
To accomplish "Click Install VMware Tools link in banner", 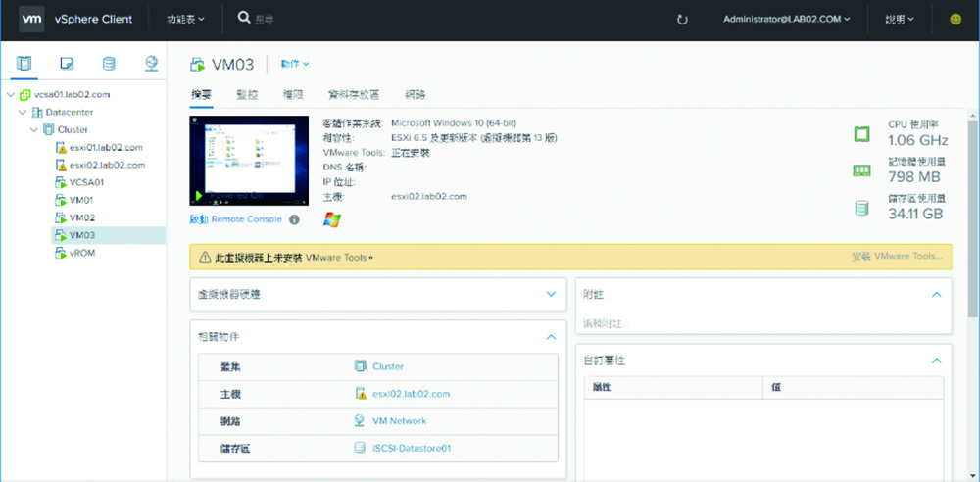I will (x=898, y=257).
